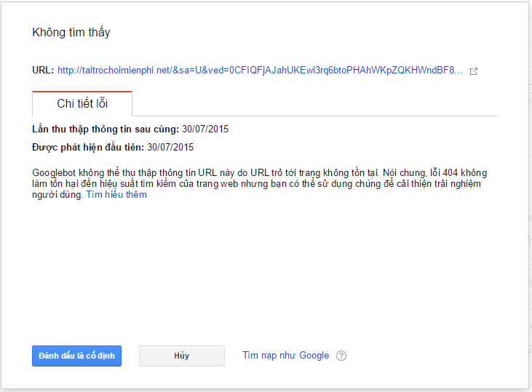Click the 'Đánh dấu là cố định' button
Screen dimensions: 532x392
(x=76, y=356)
